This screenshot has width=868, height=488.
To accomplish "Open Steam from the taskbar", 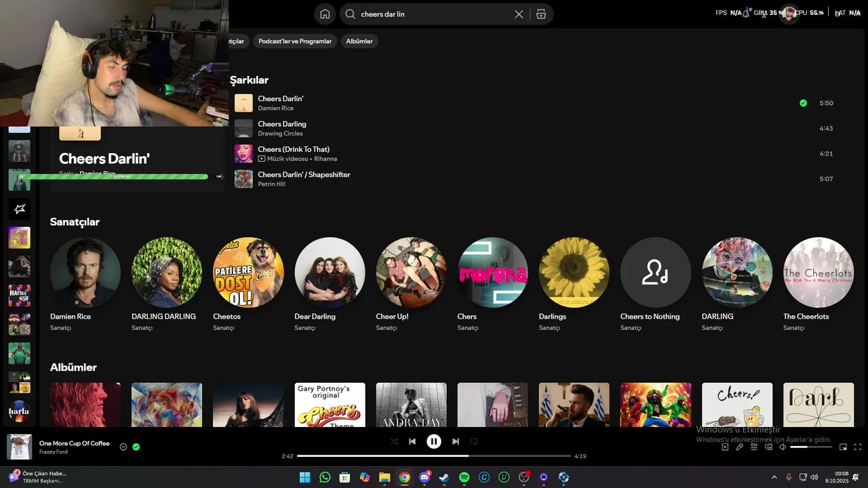I will [444, 477].
